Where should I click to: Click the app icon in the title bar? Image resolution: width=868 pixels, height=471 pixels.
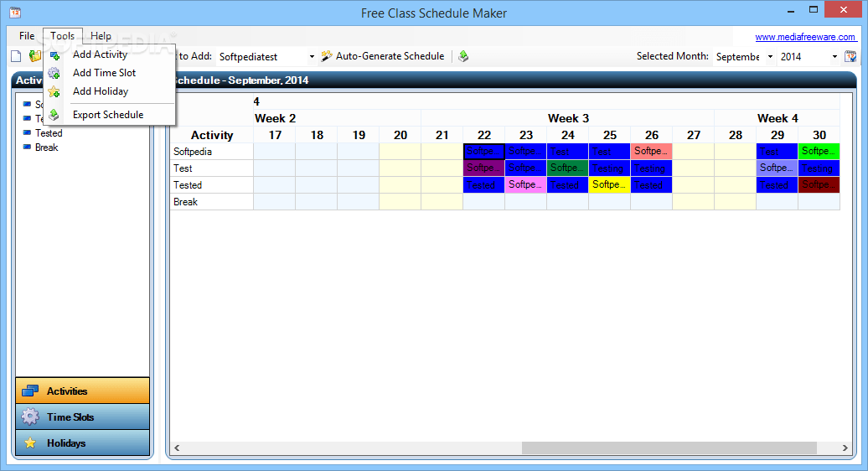pyautogui.click(x=15, y=13)
